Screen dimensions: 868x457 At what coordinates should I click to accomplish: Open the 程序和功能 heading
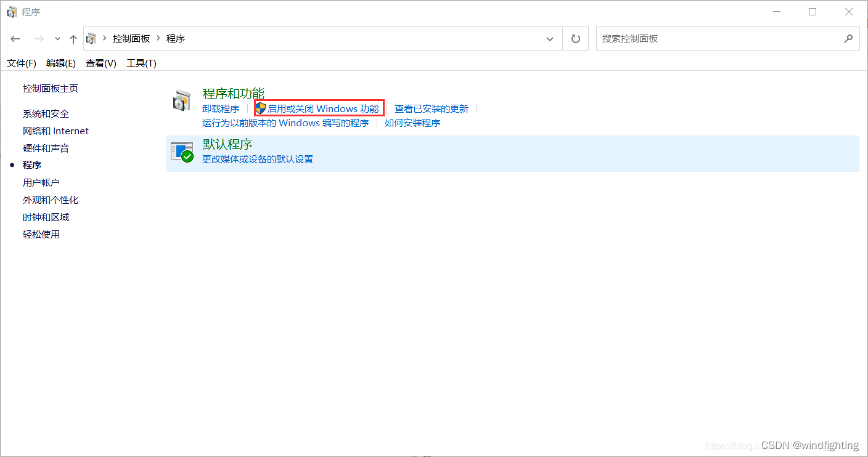234,93
